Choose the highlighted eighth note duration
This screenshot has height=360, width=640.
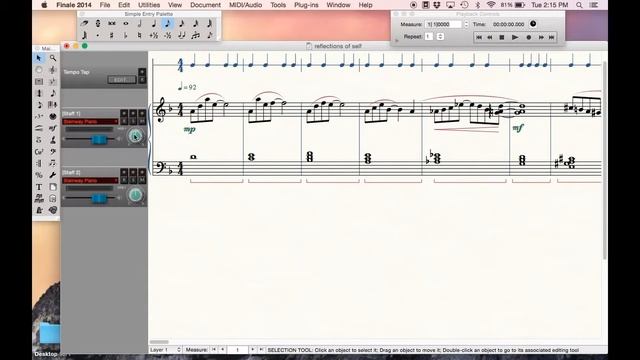pos(167,24)
